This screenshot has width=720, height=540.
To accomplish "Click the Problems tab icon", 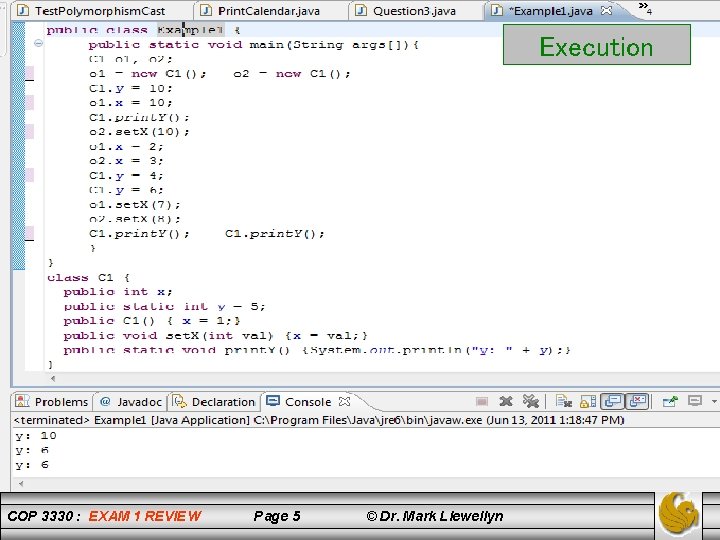I will [22, 401].
